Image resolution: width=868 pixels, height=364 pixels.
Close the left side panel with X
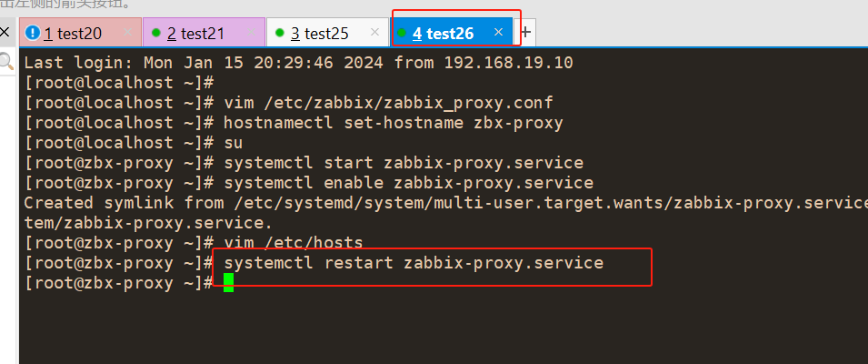pos(5,32)
